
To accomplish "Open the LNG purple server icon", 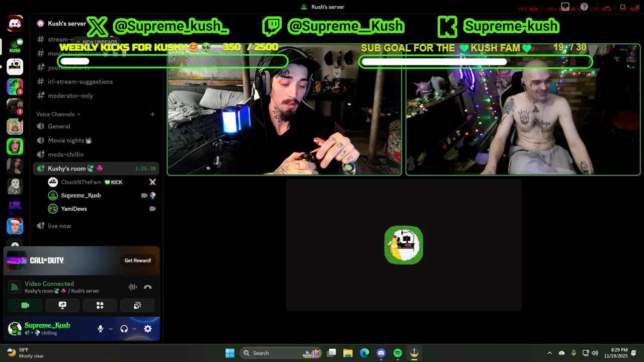I will (x=15, y=206).
